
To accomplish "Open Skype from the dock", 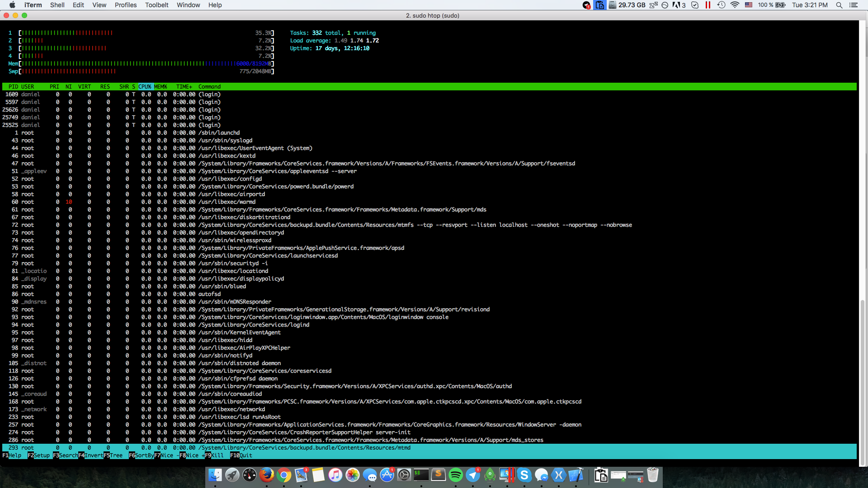I will pyautogui.click(x=524, y=475).
